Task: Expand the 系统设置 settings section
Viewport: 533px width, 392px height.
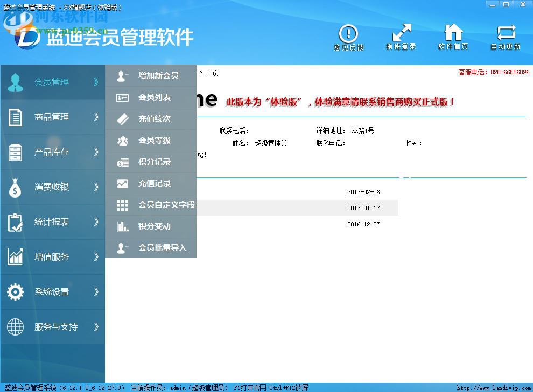Action: coord(52,291)
